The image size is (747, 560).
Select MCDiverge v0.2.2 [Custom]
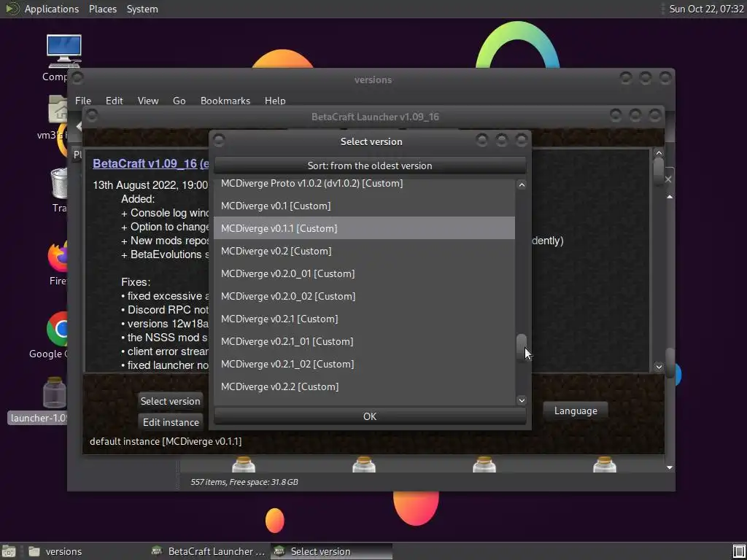click(364, 386)
